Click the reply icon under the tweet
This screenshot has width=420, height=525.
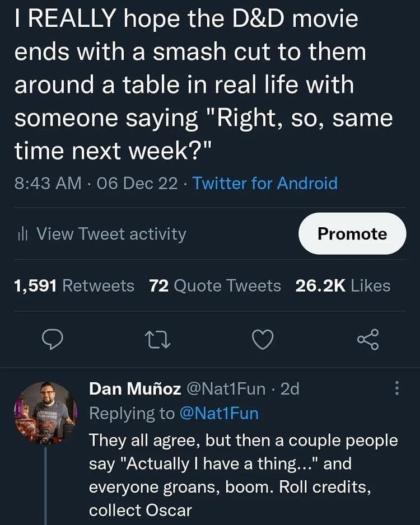click(x=53, y=340)
